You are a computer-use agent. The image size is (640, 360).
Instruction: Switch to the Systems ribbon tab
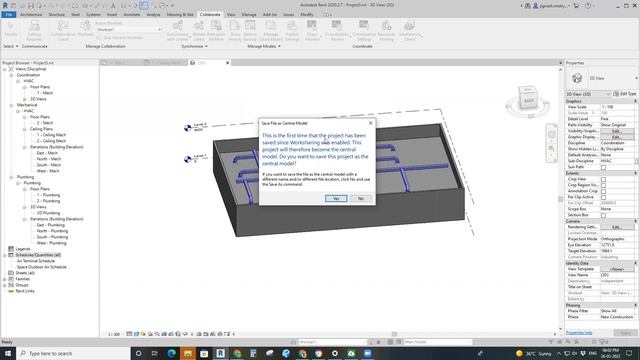[x=93, y=14]
